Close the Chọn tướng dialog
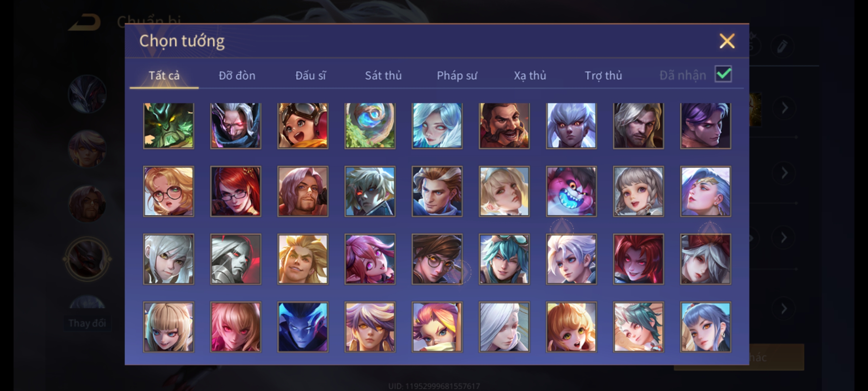The image size is (868, 391). [727, 41]
